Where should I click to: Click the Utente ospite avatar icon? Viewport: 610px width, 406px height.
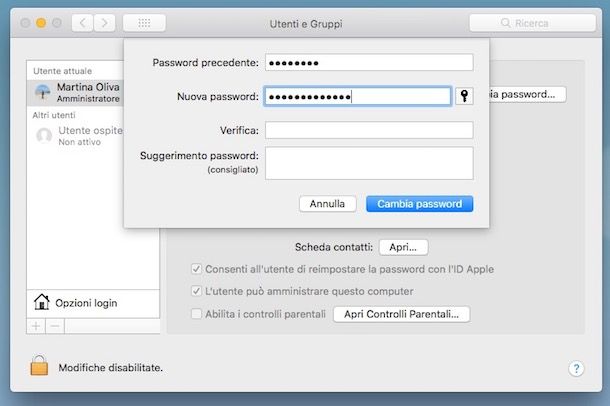[44, 135]
